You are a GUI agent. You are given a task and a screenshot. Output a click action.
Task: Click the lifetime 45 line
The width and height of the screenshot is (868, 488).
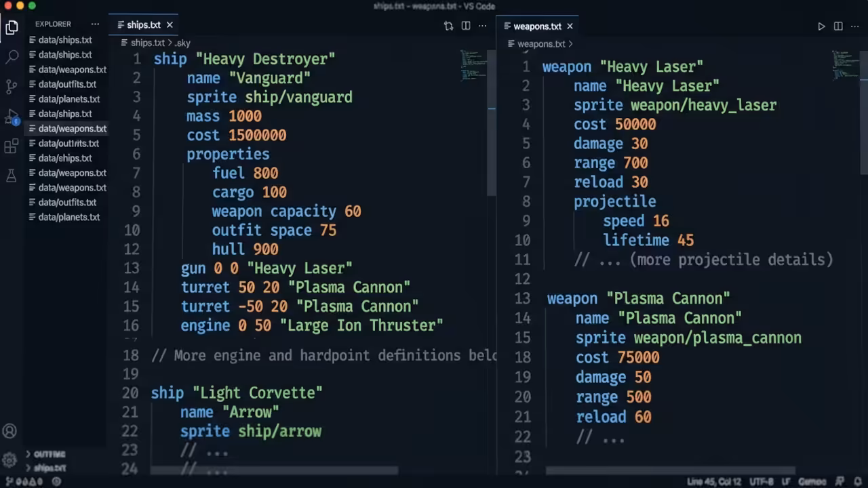click(648, 240)
